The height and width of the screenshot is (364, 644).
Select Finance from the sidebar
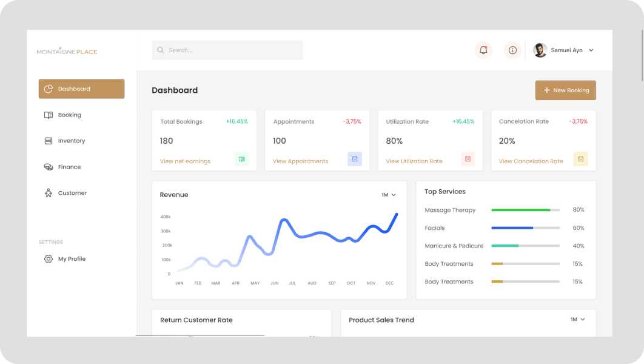[69, 167]
